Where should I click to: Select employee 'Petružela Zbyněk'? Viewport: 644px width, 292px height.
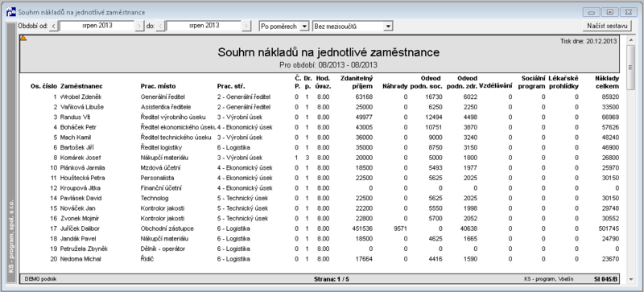tap(84, 249)
